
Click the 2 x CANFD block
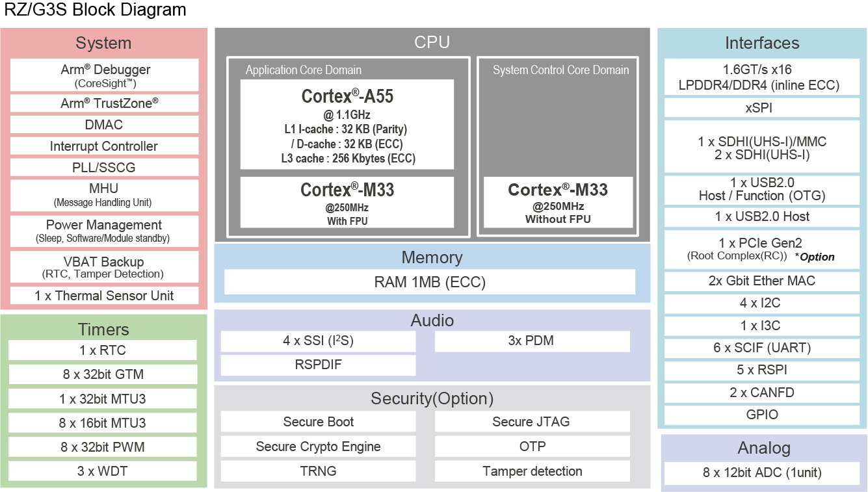tap(761, 393)
